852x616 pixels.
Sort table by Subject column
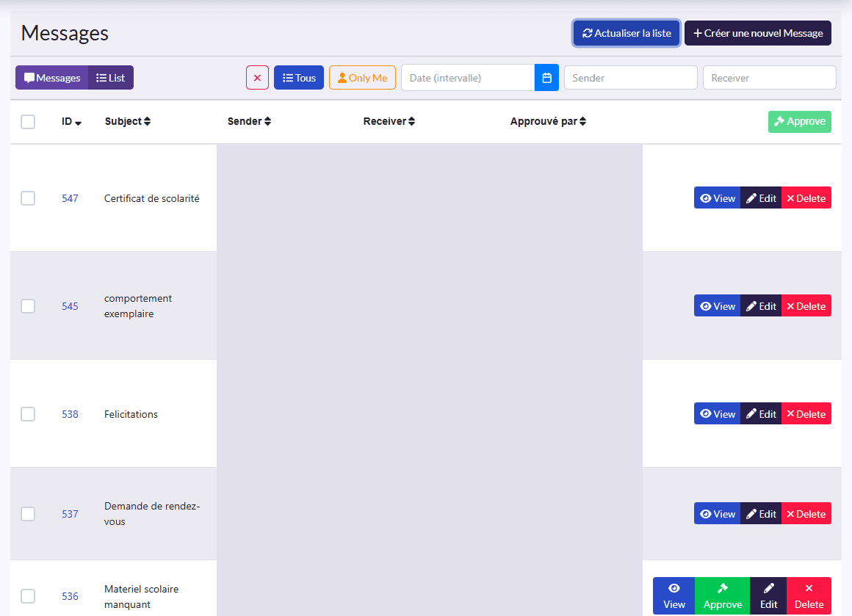128,122
